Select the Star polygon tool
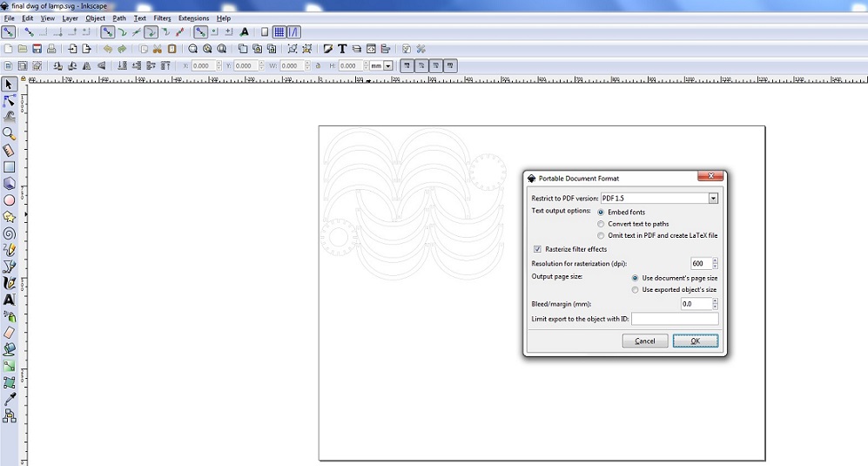868x466 pixels. pos(9,217)
